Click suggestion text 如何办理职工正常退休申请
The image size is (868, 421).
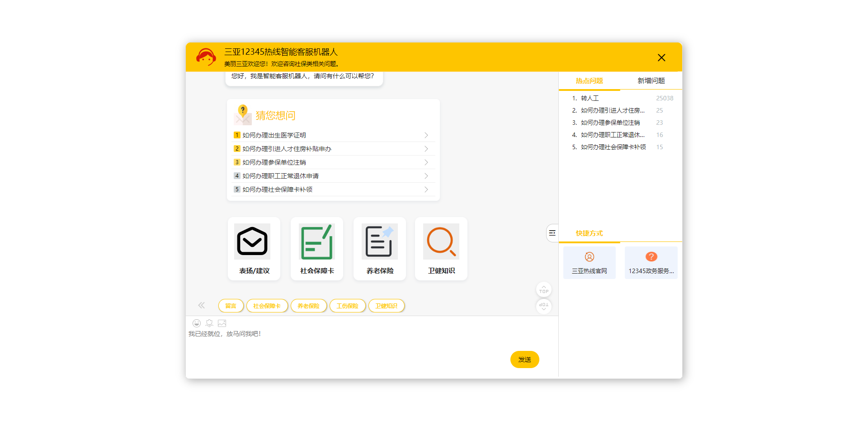(280, 176)
